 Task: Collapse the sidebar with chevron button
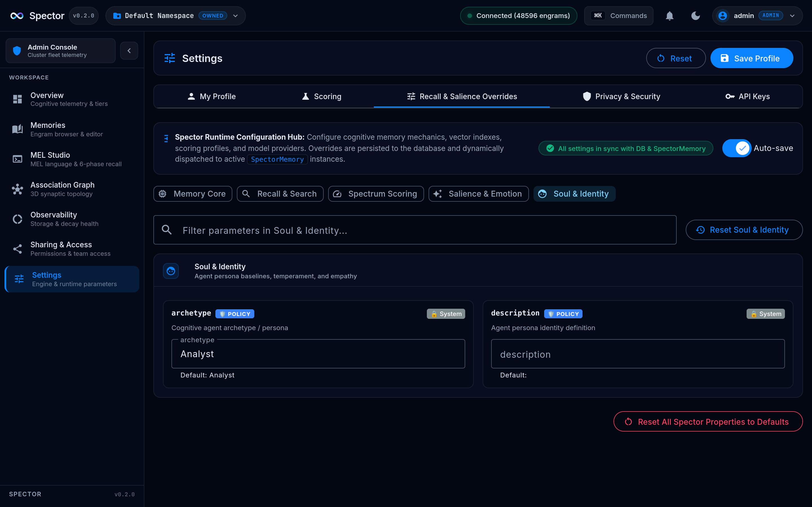129,51
